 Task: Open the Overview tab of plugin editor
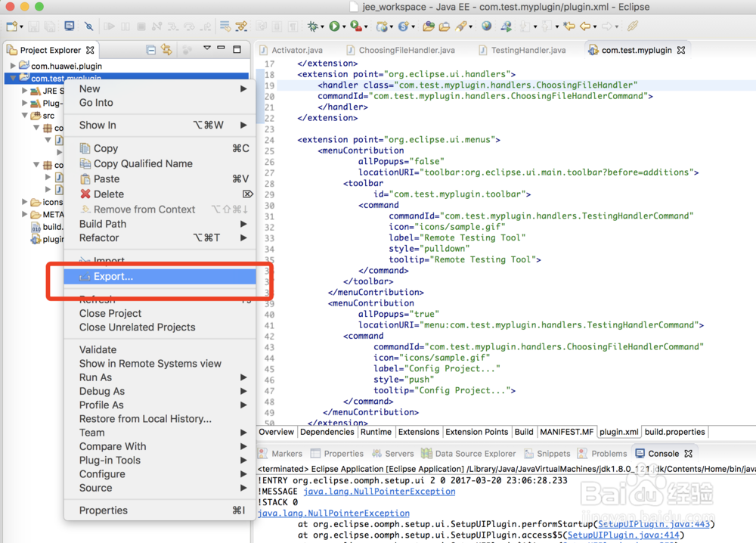click(276, 432)
